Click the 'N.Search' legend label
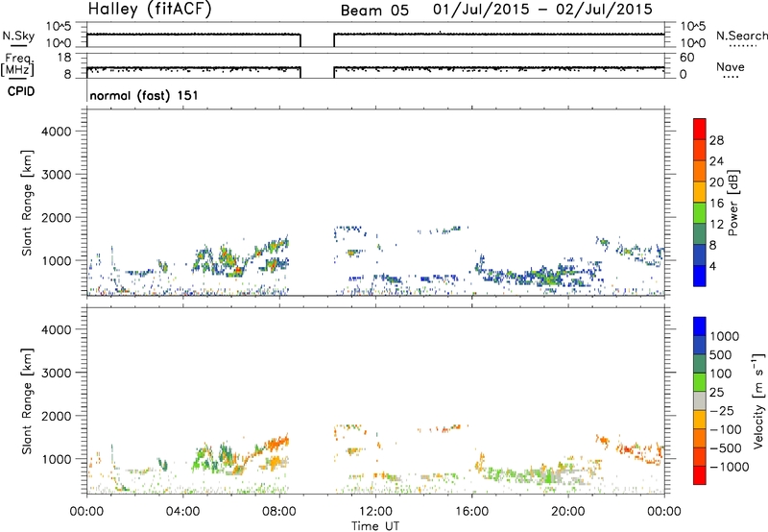The image size is (768, 532). [741, 36]
